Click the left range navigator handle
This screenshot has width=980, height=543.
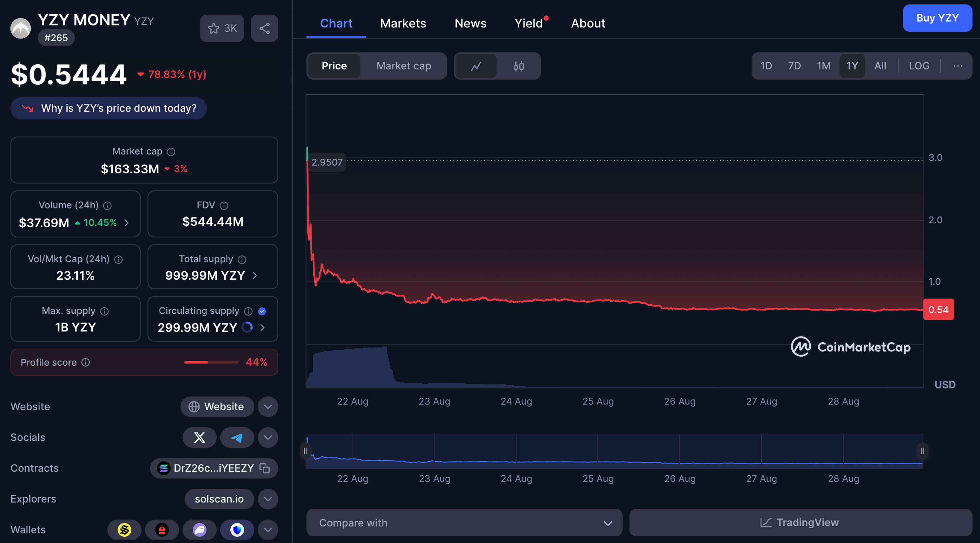(x=305, y=451)
